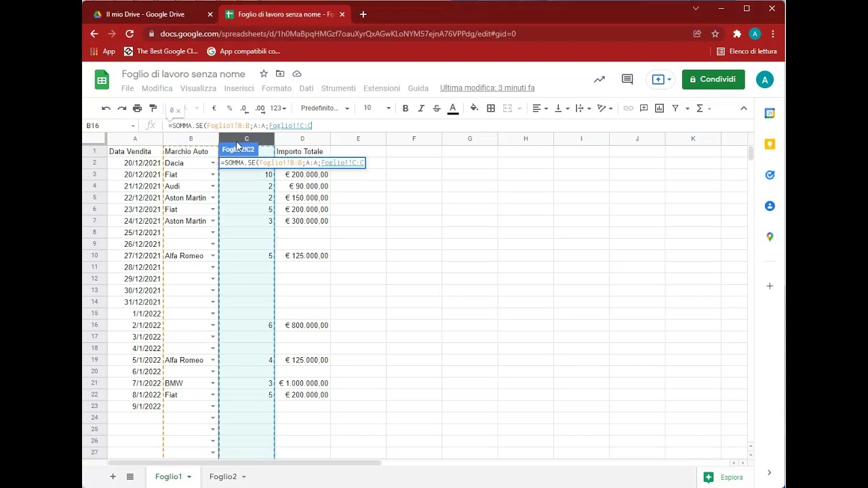Open font size 10 dropdown
The image size is (868, 488).
[377, 108]
